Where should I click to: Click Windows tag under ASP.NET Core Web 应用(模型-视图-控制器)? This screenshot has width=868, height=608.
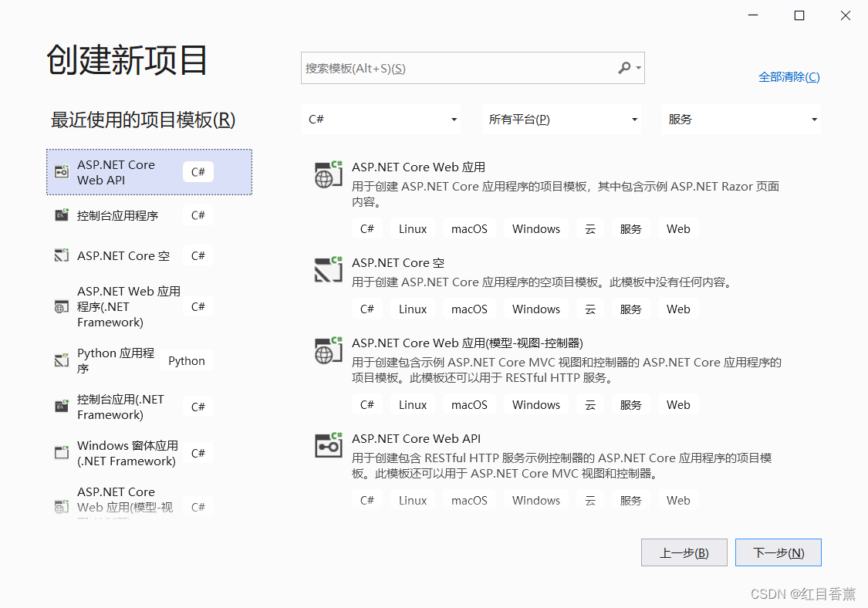coord(536,405)
